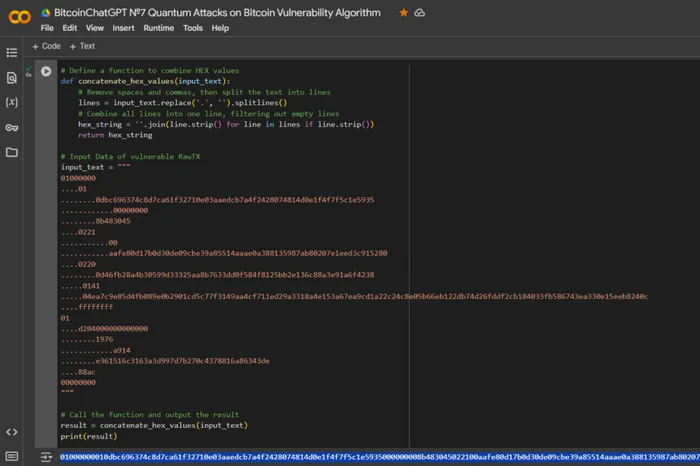
Task: Click the line '....0220'
Action: coord(78,264)
